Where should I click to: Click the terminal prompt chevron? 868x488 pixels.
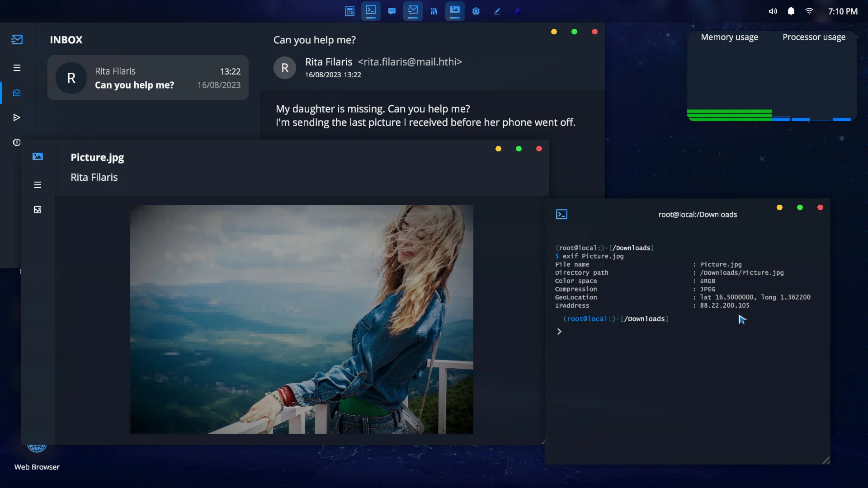tap(559, 332)
